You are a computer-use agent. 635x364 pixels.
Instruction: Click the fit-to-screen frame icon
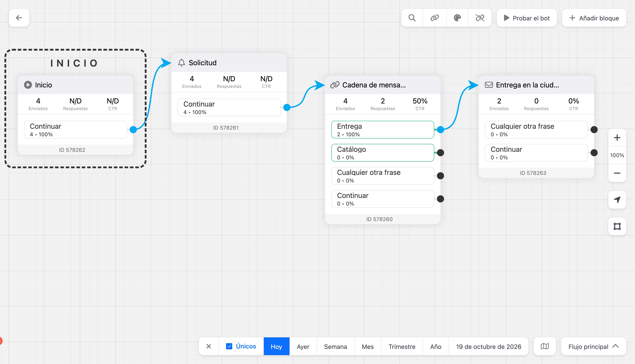tap(617, 226)
